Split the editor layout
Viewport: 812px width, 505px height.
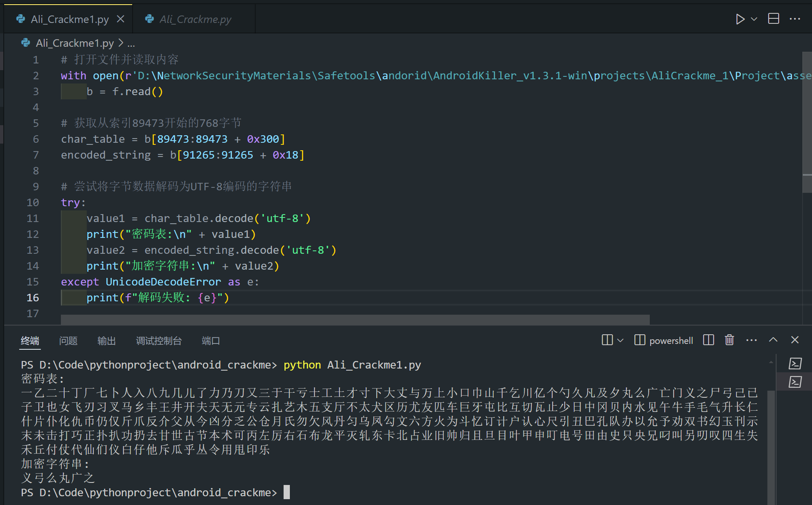tap(774, 19)
